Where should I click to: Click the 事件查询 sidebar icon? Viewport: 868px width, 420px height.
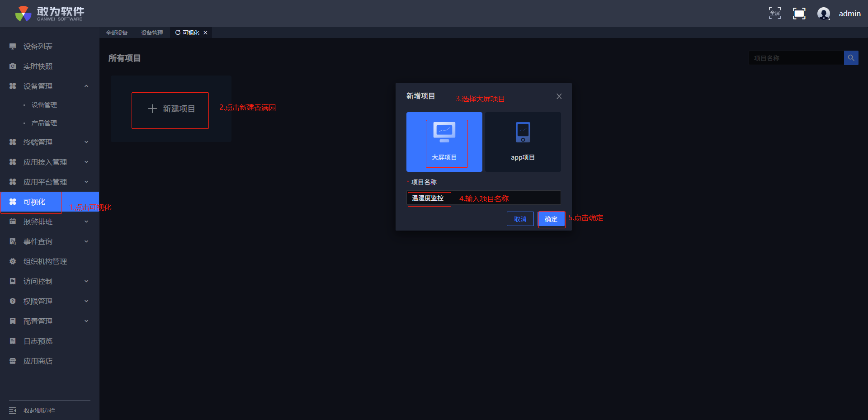[x=13, y=242]
